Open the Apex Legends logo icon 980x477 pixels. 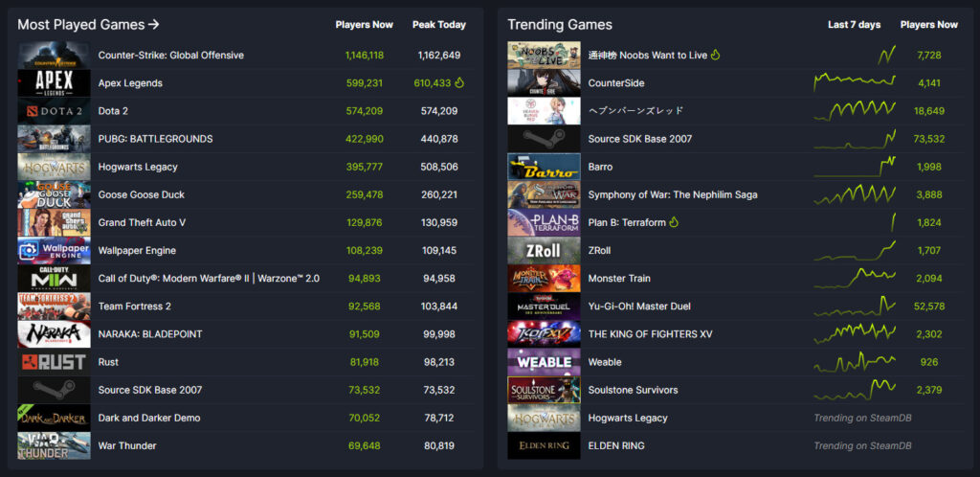point(54,83)
